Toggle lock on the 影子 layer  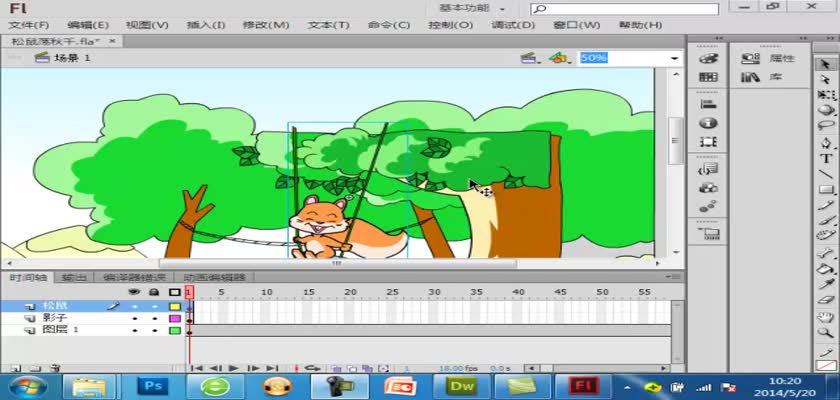[154, 319]
